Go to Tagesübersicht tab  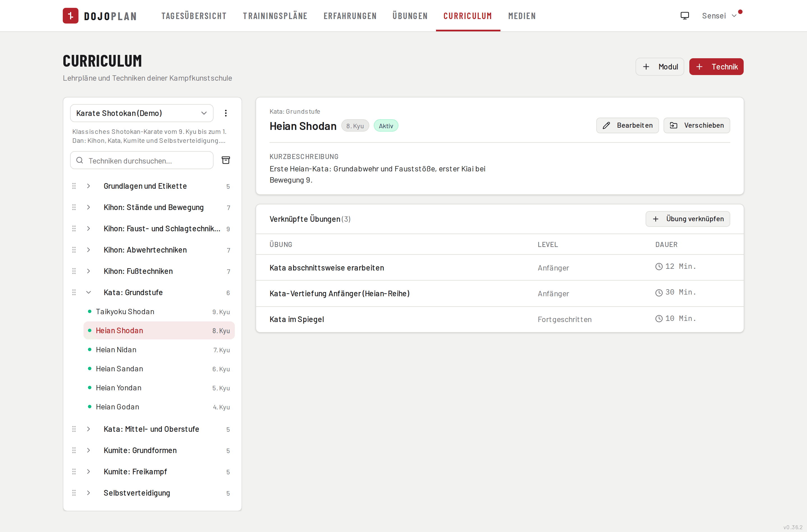tap(194, 16)
